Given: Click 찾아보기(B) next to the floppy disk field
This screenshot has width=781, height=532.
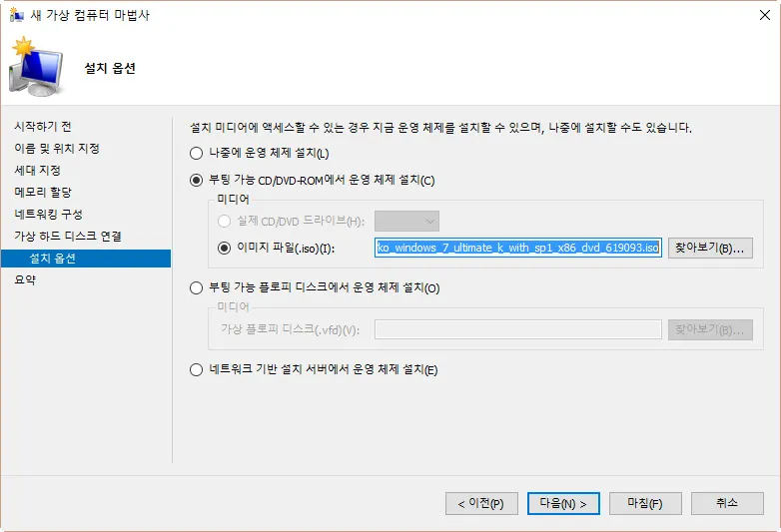Looking at the screenshot, I should [710, 329].
